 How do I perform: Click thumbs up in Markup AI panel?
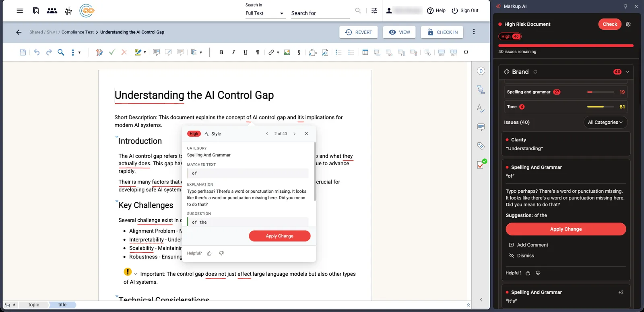[528, 273]
